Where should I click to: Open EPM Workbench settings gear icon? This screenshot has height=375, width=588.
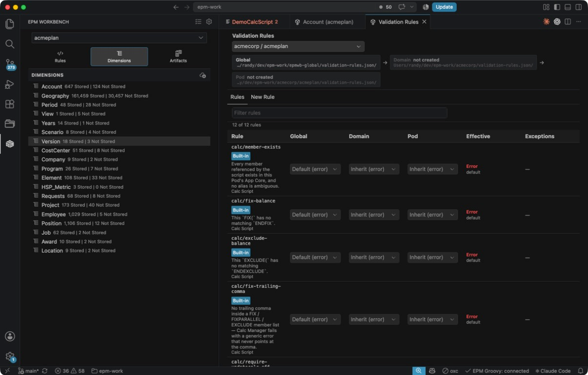(209, 22)
